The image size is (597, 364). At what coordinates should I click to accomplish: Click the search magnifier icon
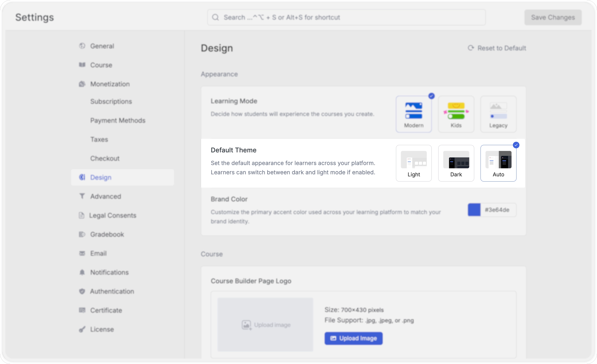pyautogui.click(x=215, y=17)
